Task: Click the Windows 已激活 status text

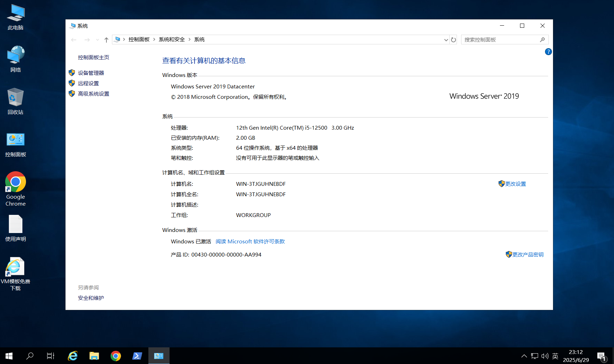Action: [191, 242]
